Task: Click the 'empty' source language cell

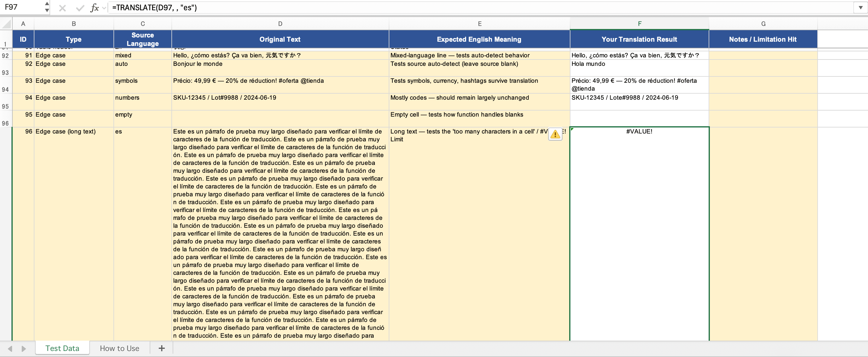Action: [x=142, y=119]
